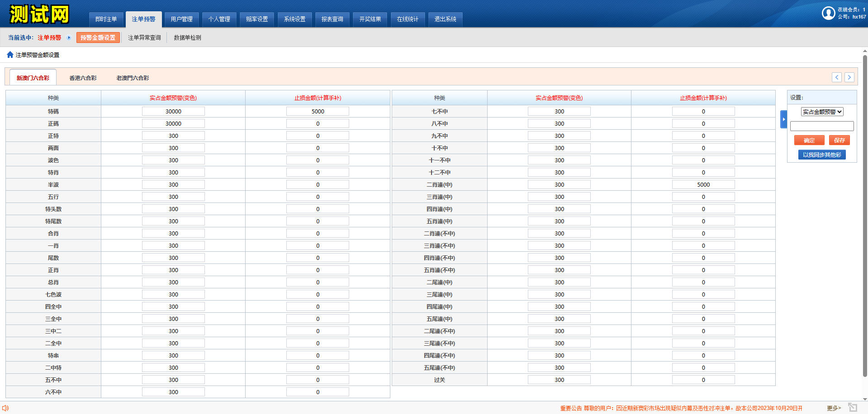Image resolution: width=868 pixels, height=414 pixels.
Task: Click the round blue arrow after 注单预警
Action: tap(69, 38)
